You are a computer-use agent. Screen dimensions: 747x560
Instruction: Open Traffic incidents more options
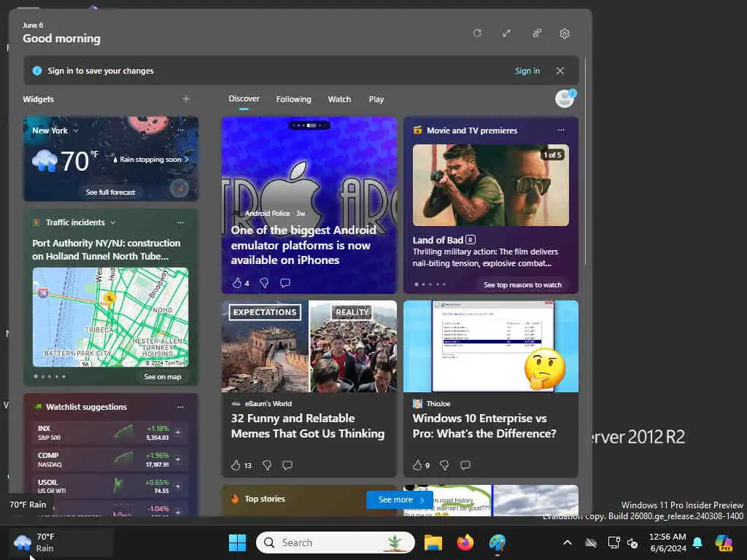180,222
